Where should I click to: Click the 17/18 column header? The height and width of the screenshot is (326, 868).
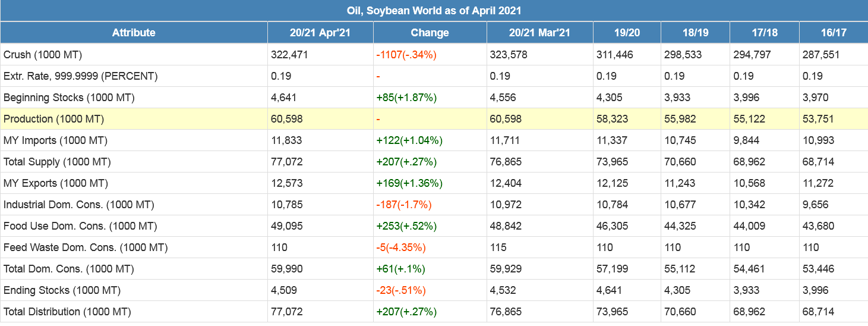click(x=764, y=33)
